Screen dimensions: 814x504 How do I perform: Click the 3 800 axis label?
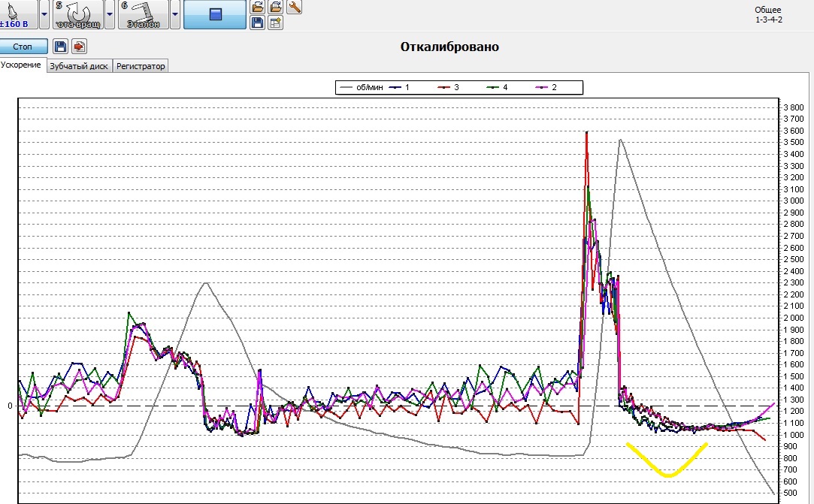794,107
